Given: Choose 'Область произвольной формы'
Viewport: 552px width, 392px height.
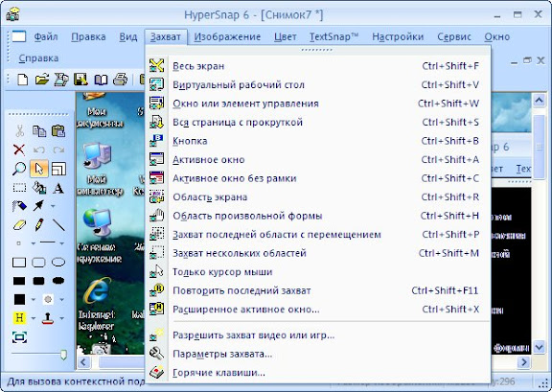Looking at the screenshot, I should pos(317,216).
